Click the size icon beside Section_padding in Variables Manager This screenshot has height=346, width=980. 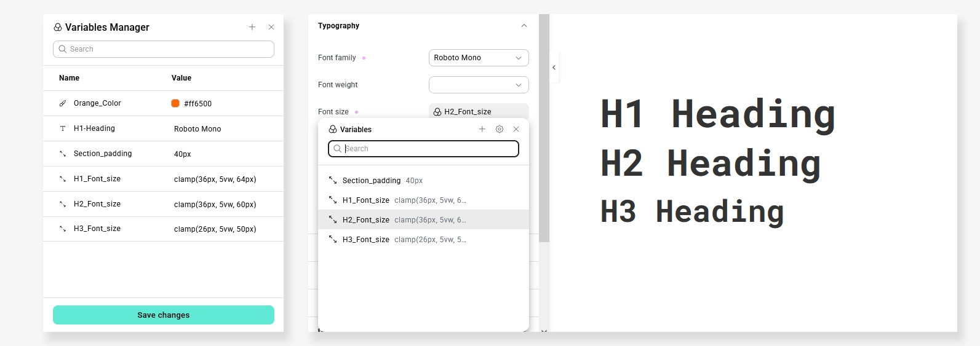63,154
